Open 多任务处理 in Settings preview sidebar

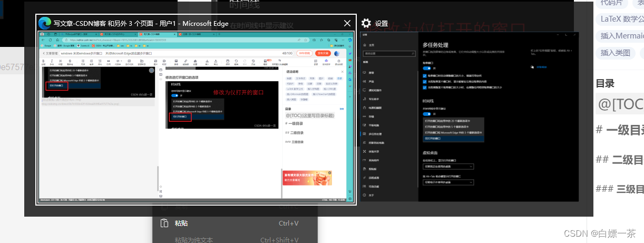[380, 133]
